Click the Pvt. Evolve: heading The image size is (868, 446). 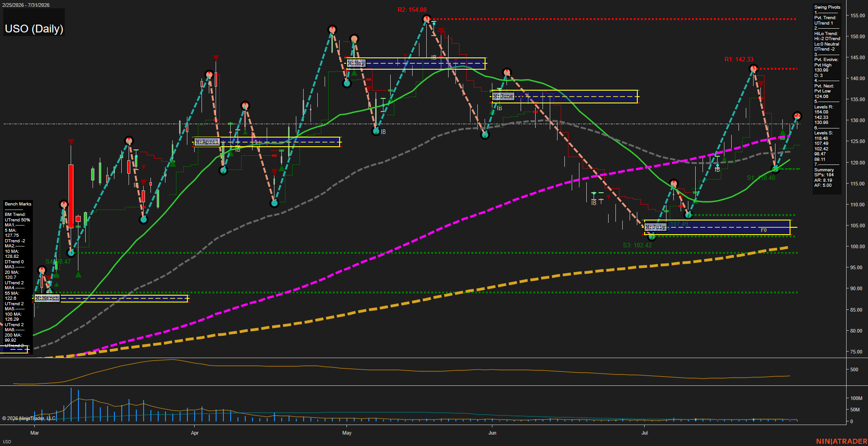point(826,60)
